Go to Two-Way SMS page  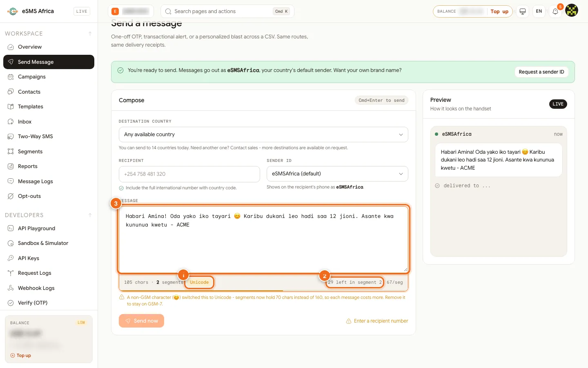(49, 137)
